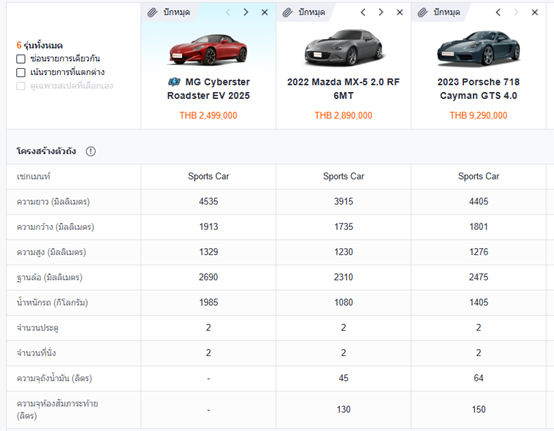This screenshot has height=431, width=554.
Task: Click height value 1329
Action: tap(208, 252)
